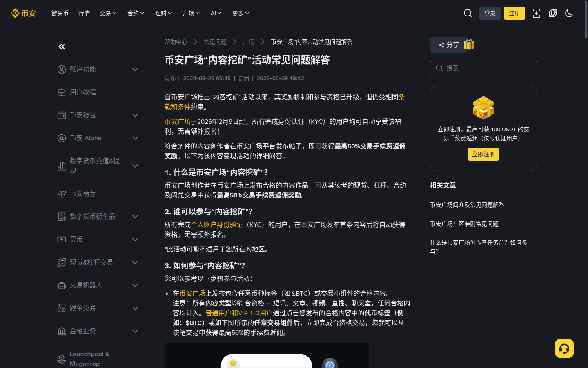
Task: Expand the 币安钱包 section chevron
Action: (135, 115)
